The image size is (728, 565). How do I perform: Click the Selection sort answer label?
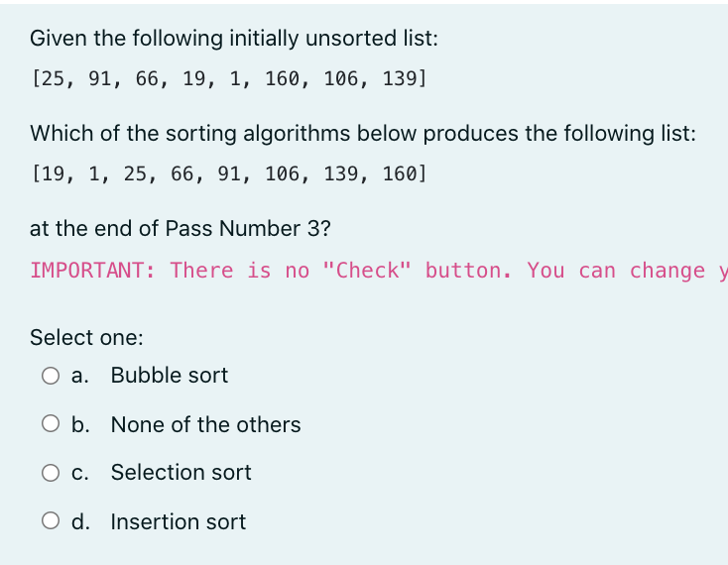(182, 472)
